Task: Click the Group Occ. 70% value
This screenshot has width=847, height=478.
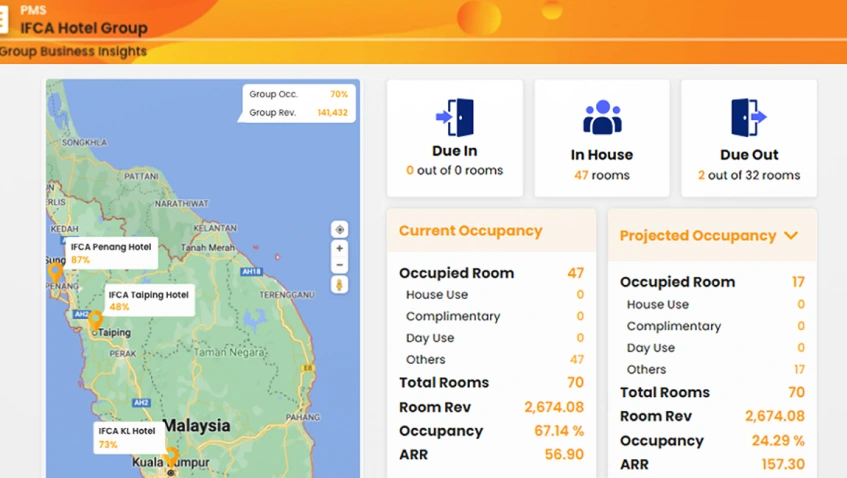Action: [339, 94]
